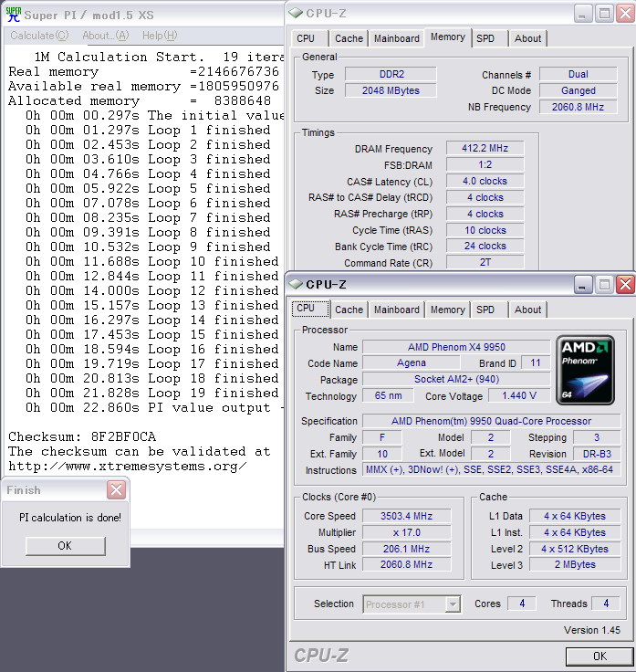
Task: Click the memory Type DDR2 field
Action: [391, 74]
